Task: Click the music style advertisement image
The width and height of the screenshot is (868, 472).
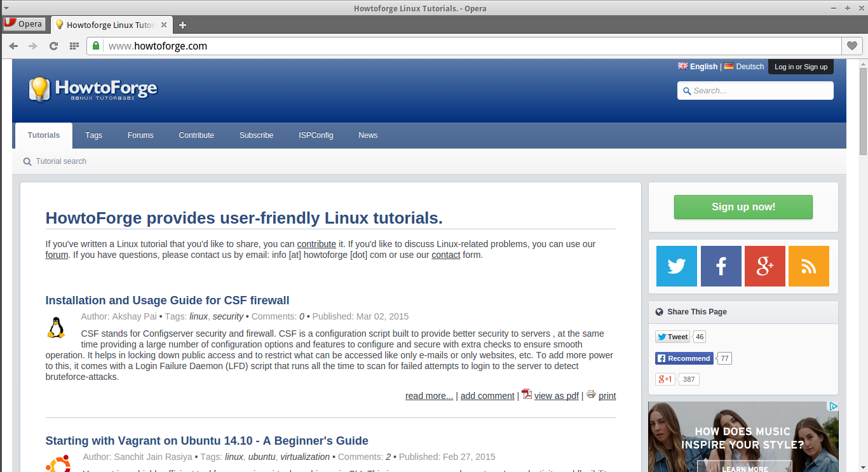Action: point(743,437)
